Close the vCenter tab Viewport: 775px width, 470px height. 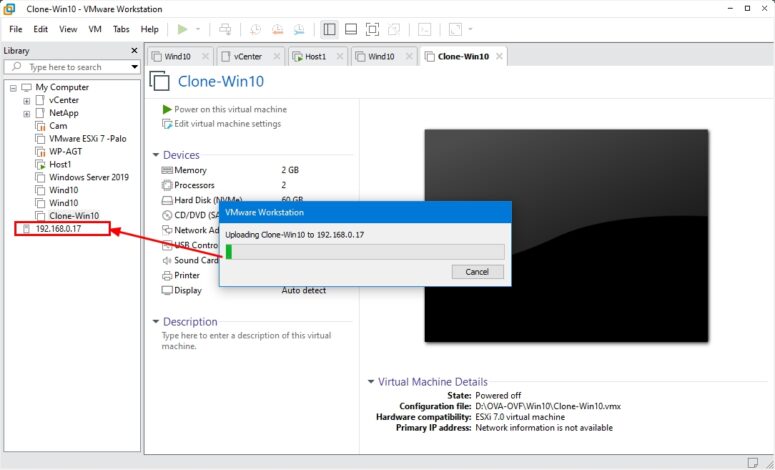coord(277,56)
